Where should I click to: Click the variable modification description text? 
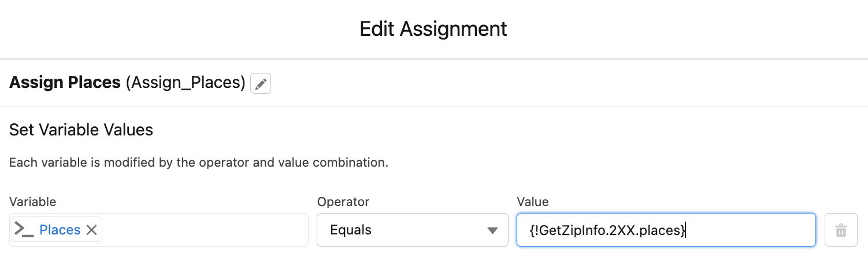point(198,163)
